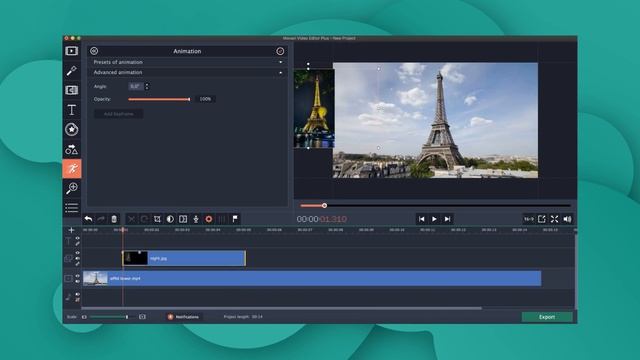Skip to previous frame
The height and width of the screenshot is (360, 640).
click(x=422, y=219)
